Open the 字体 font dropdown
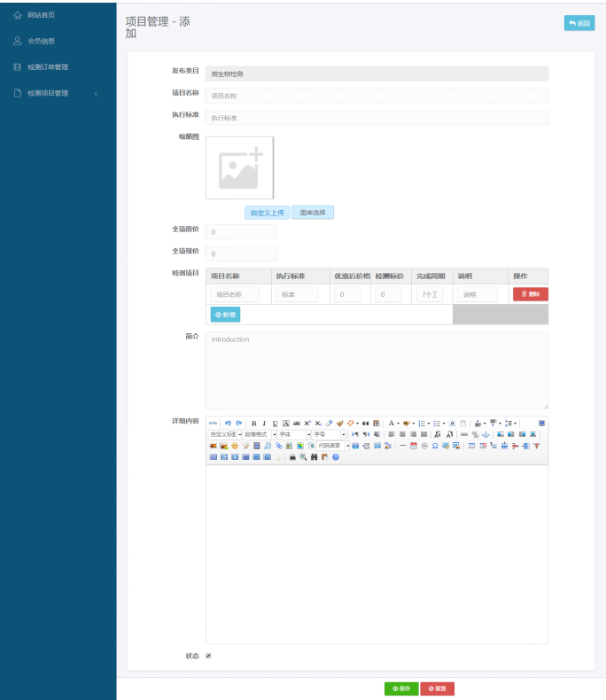 pyautogui.click(x=293, y=434)
